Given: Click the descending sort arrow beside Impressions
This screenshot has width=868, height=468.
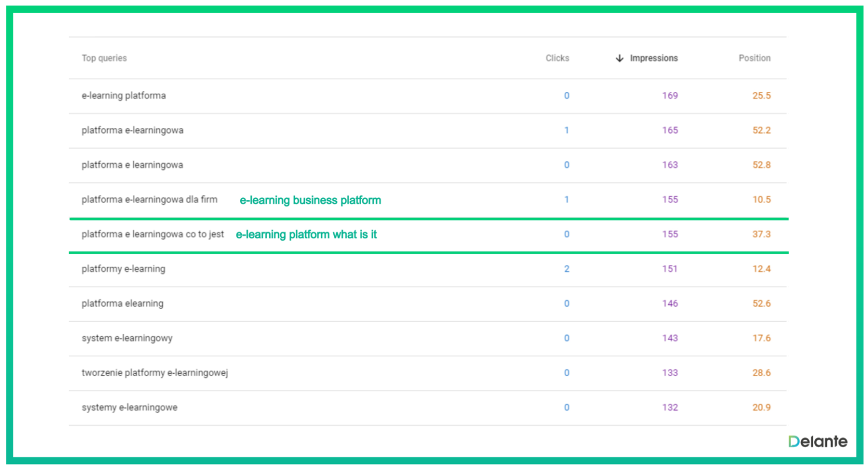Looking at the screenshot, I should pos(619,58).
